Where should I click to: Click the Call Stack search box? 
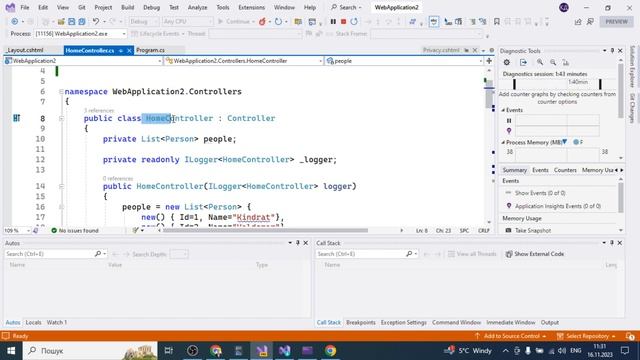[367, 254]
